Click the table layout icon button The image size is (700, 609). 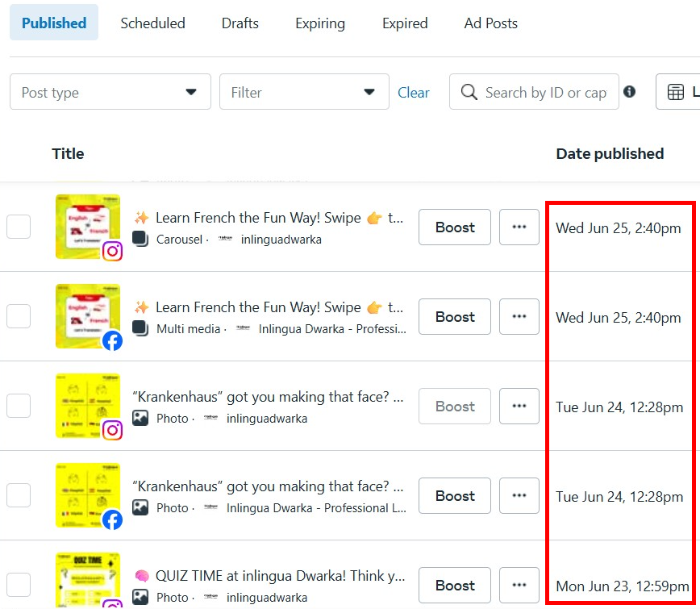pos(676,92)
